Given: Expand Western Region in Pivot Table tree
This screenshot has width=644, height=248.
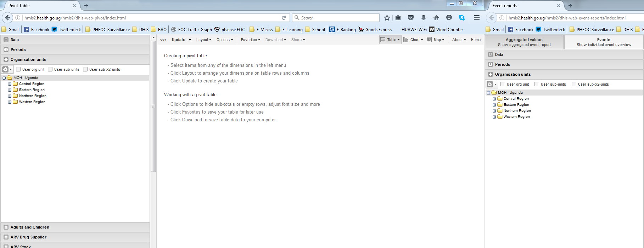Looking at the screenshot, I should coord(10,102).
